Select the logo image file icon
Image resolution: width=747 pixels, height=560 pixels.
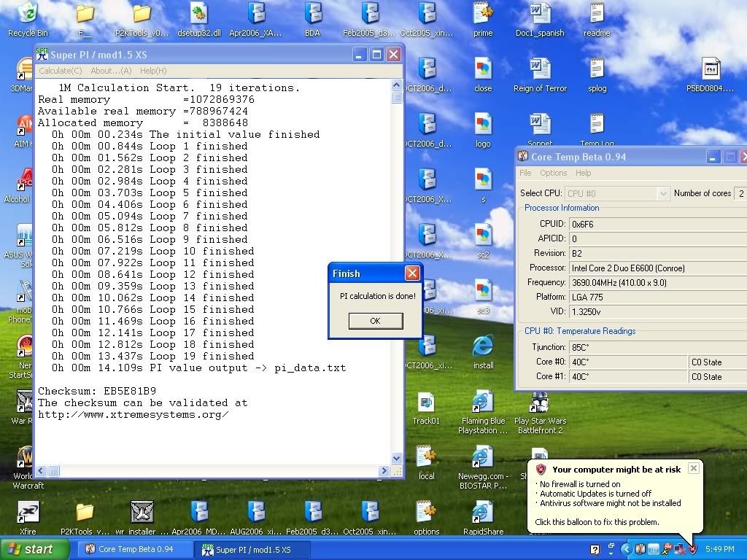click(483, 131)
